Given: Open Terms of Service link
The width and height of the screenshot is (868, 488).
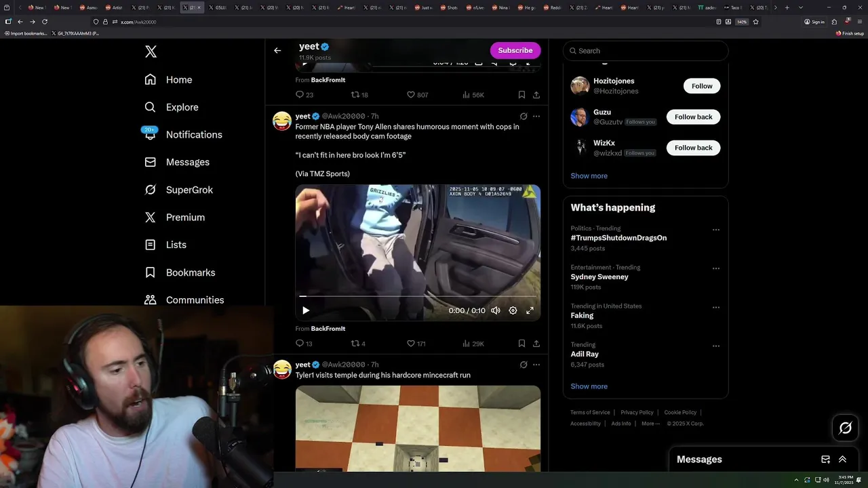Looking at the screenshot, I should [590, 412].
